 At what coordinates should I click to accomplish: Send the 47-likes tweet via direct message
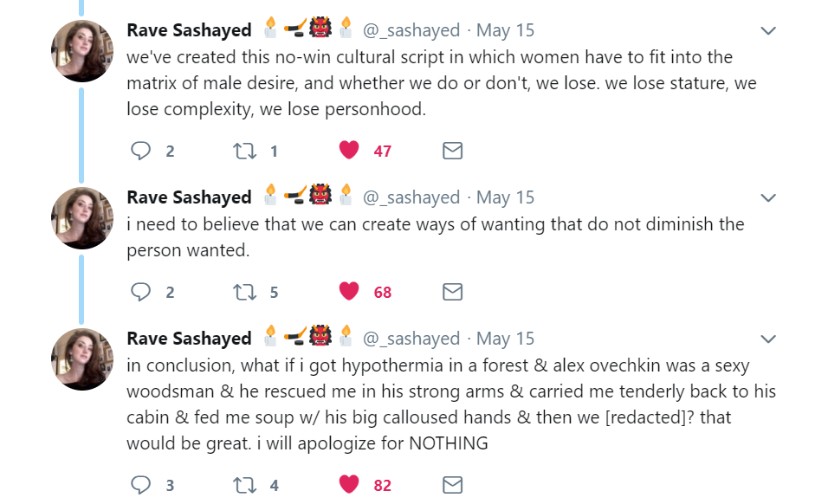452,151
